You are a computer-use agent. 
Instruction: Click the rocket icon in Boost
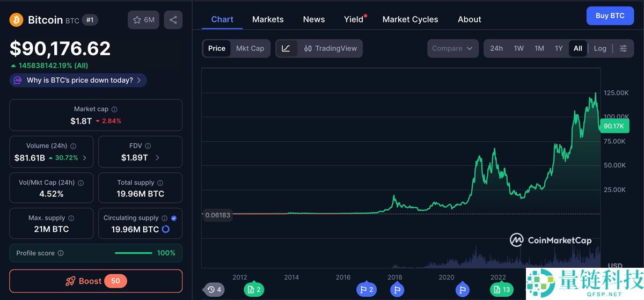70,281
